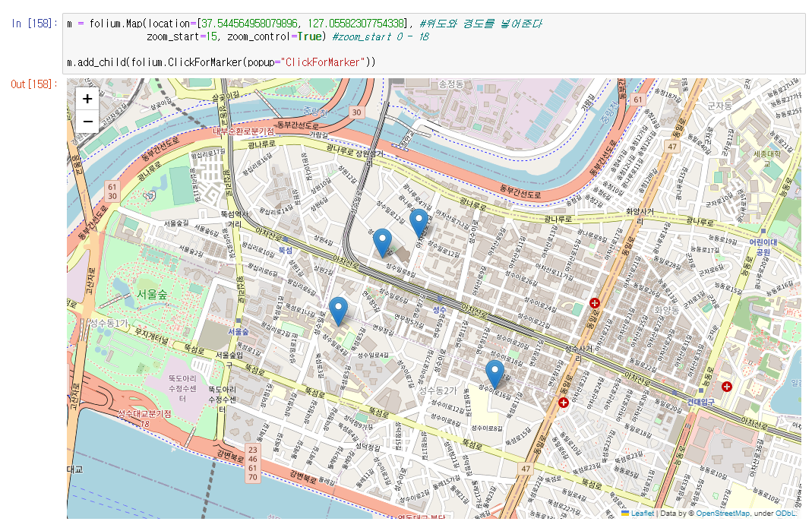Viewport: 812px width, 531px height.
Task: Click the 23 46 61 70 route shield
Action: (253, 463)
